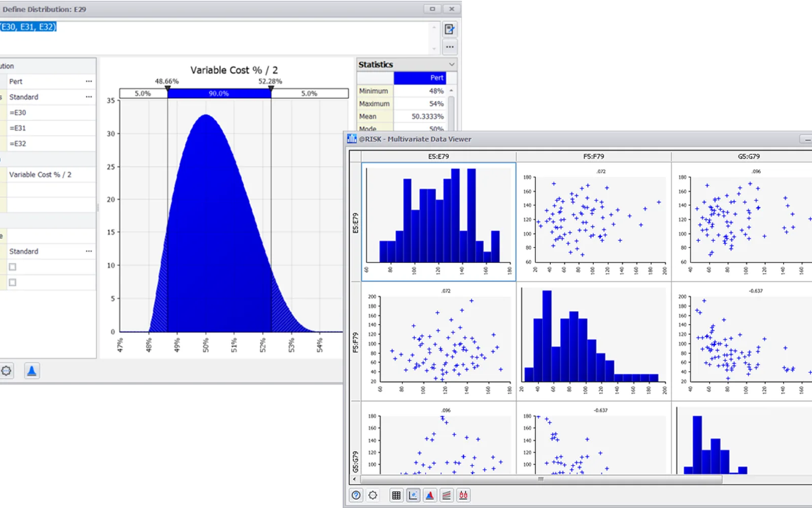
Task: Click the red-blue distribution chart icon
Action: (x=430, y=495)
